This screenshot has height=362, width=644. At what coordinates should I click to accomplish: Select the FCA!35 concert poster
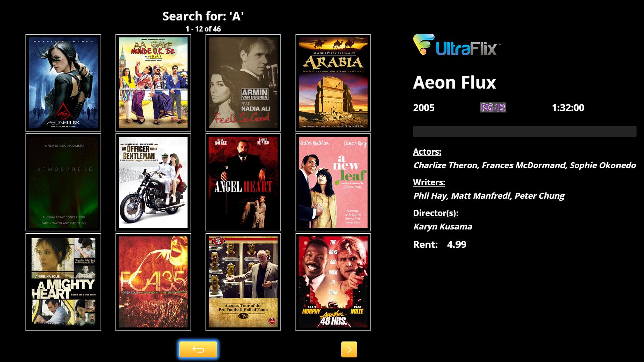click(x=153, y=282)
